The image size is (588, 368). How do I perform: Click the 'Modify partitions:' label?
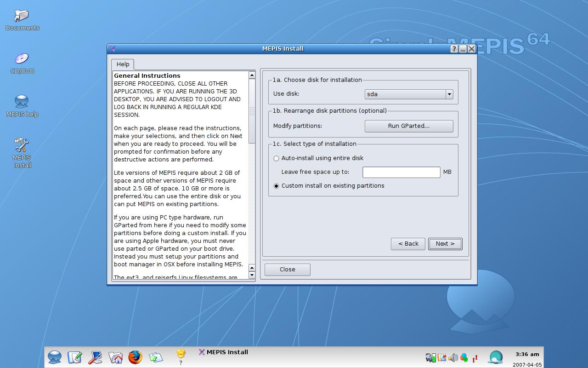[298, 126]
